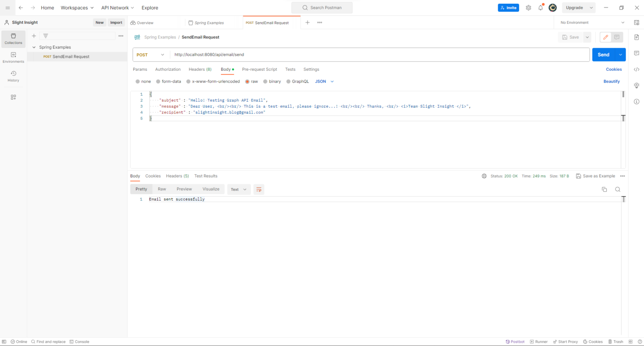Collapse the Spring Examples collection
The height and width of the screenshot is (346, 644).
(34, 47)
